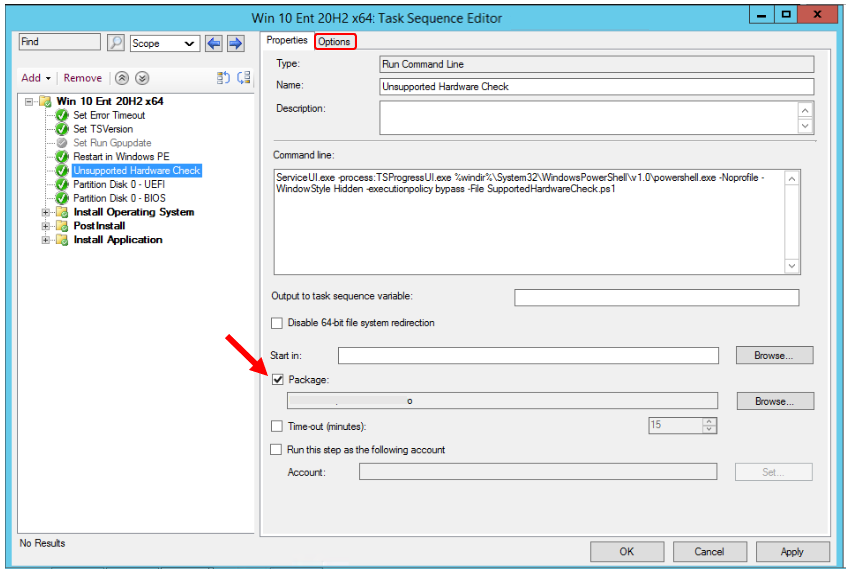The image size is (850, 575).
Task: Click the Install Operating System folder icon
Action: (62, 212)
